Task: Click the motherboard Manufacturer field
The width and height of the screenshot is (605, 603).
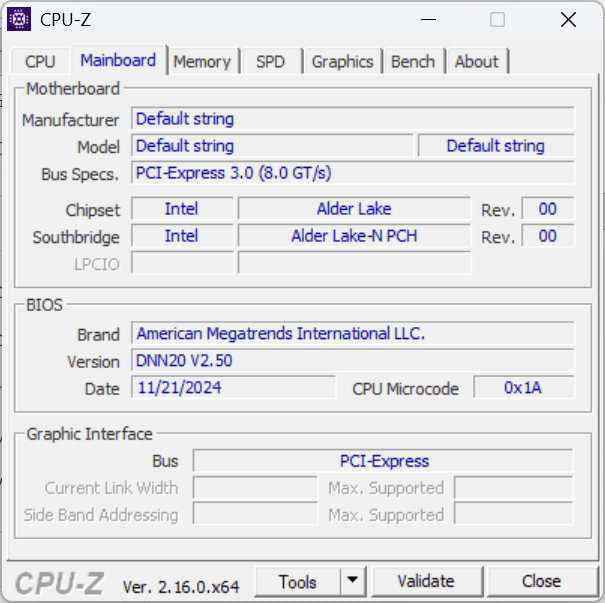Action: click(x=353, y=119)
